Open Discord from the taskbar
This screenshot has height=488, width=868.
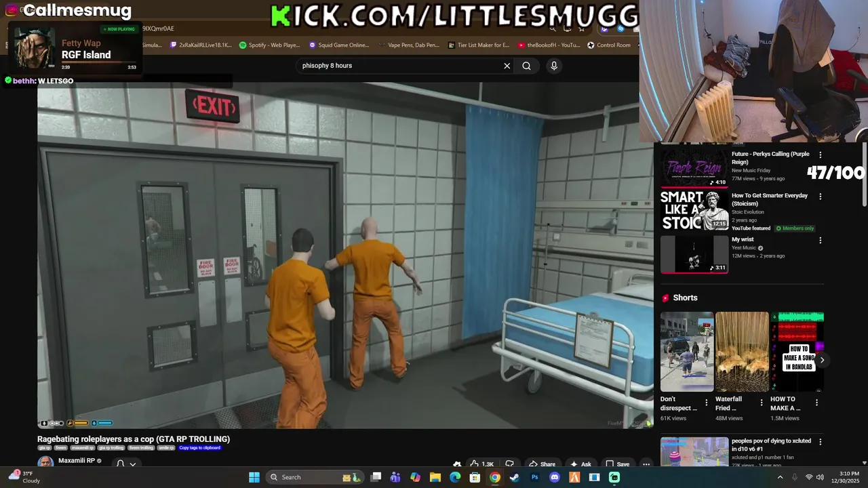[555, 477]
